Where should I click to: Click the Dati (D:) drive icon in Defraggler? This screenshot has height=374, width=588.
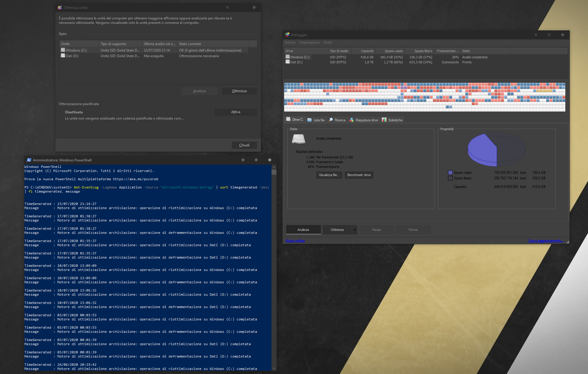coord(288,62)
